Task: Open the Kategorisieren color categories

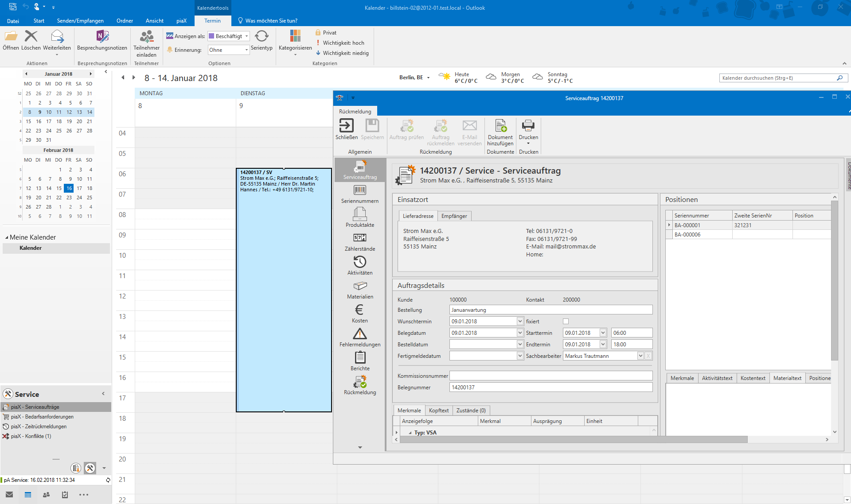Action: (295, 36)
